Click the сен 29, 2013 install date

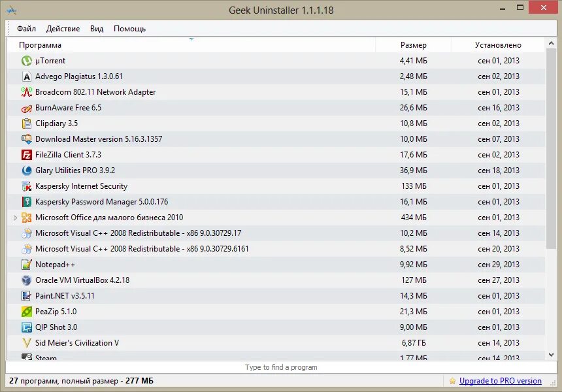click(x=499, y=265)
